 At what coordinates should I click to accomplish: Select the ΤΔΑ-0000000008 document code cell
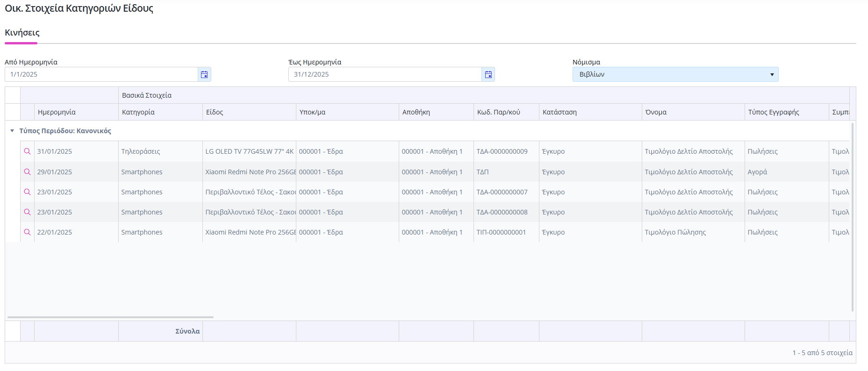coord(506,212)
